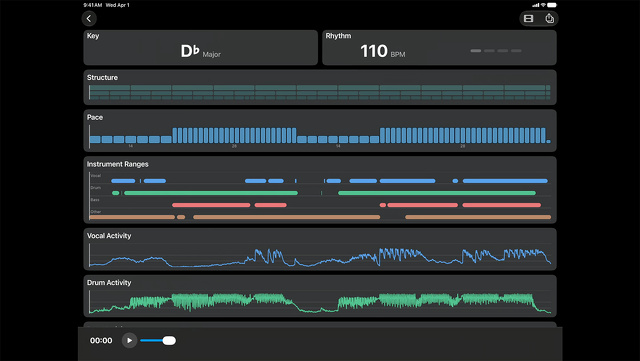Click the Wi-Fi status icon
The height and width of the screenshot is (361, 640).
coord(543,5)
